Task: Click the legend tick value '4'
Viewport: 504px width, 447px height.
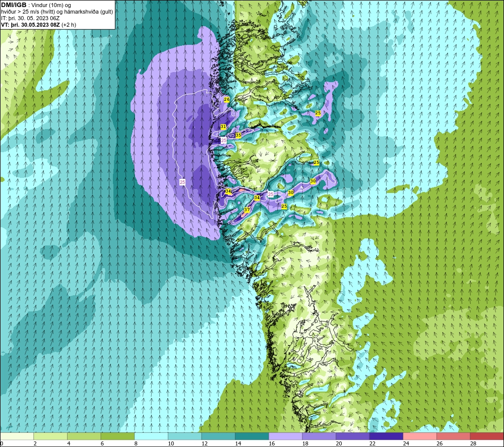Action: click(x=69, y=443)
